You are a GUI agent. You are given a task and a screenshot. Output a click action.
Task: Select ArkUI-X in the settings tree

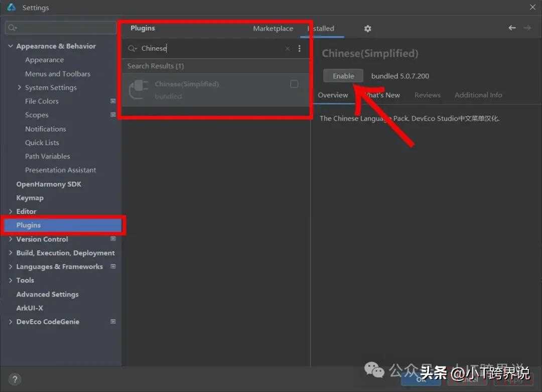[x=30, y=308]
